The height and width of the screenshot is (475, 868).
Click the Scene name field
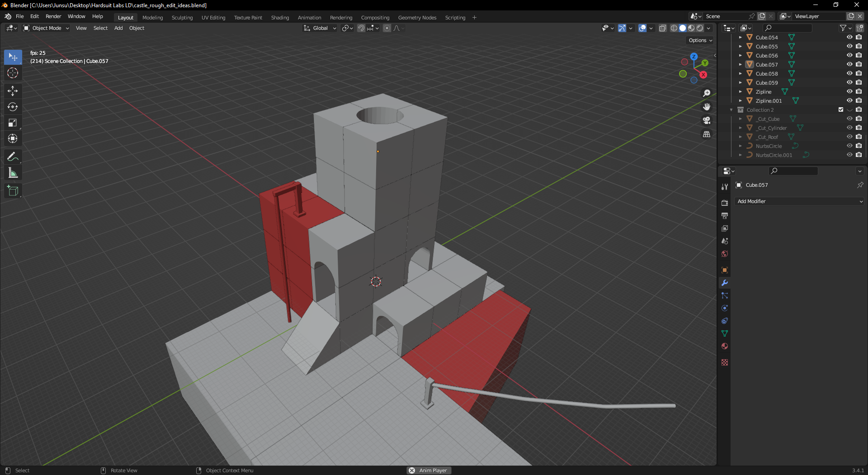726,16
